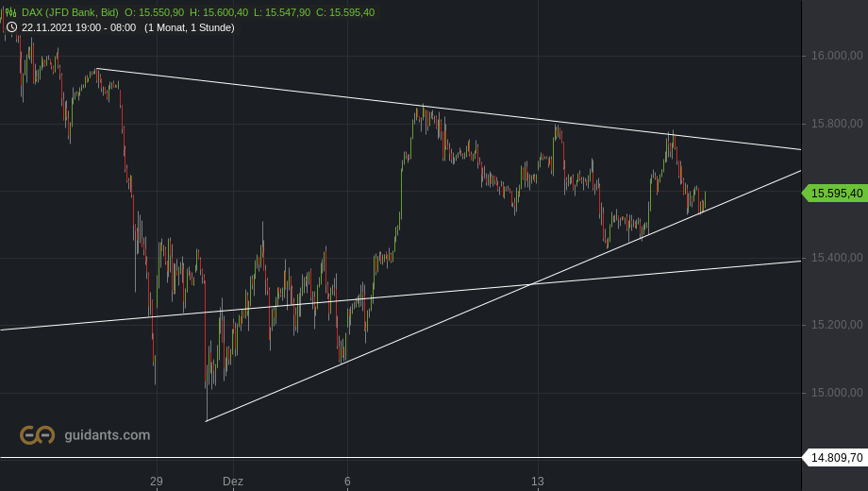Click the 15.000,00 price axis label
Screen dimensions: 868x491
pyautogui.click(x=838, y=393)
